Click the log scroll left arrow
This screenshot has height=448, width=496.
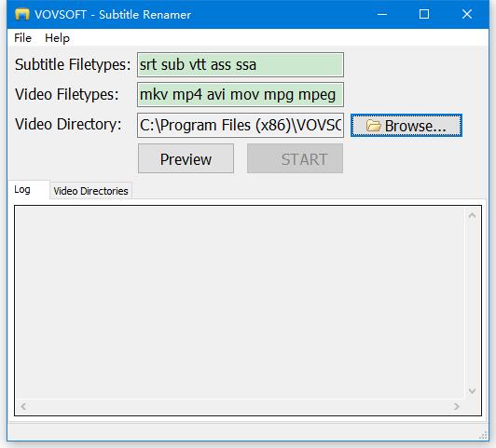click(23, 406)
